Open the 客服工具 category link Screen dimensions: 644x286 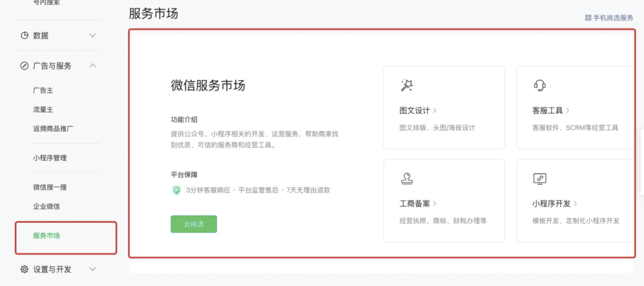click(551, 110)
